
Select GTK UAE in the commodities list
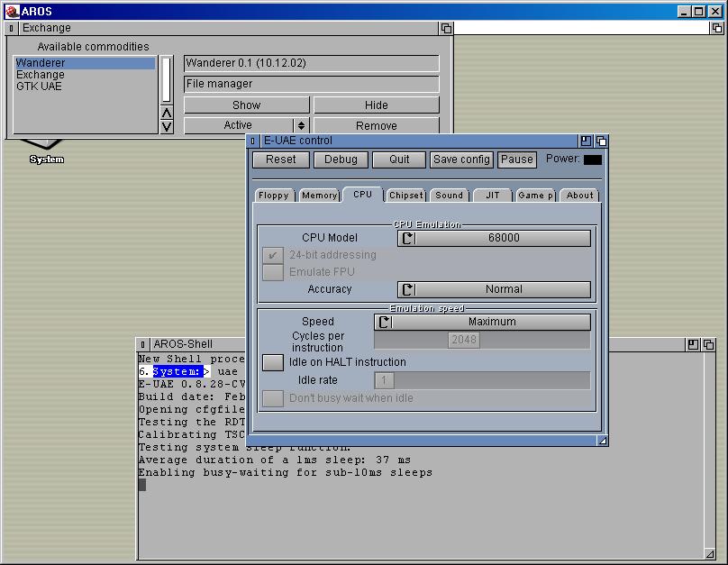point(85,87)
